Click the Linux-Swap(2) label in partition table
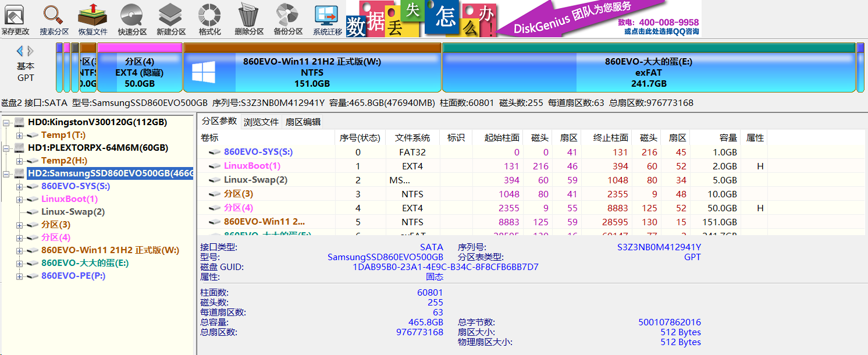This screenshot has width=868, height=355. tap(255, 180)
